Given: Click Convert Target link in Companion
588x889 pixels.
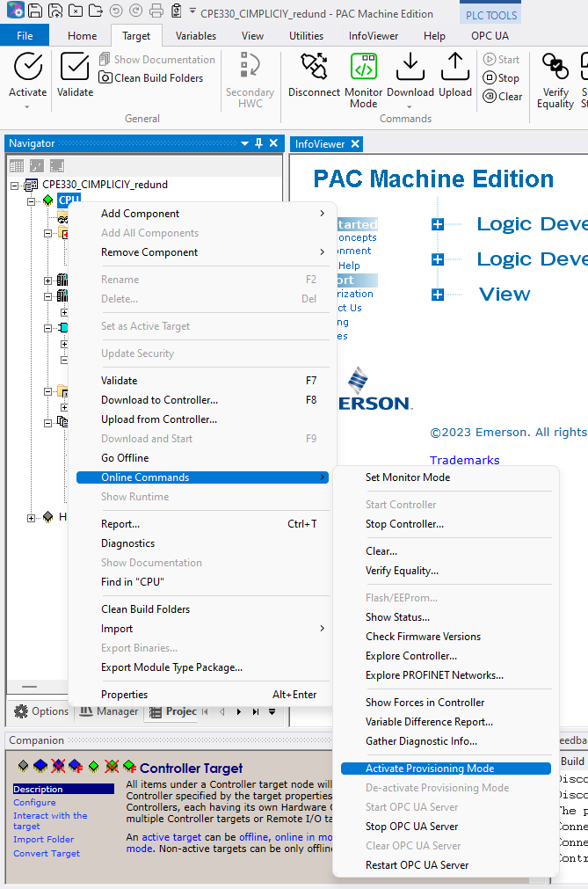Looking at the screenshot, I should (47, 853).
